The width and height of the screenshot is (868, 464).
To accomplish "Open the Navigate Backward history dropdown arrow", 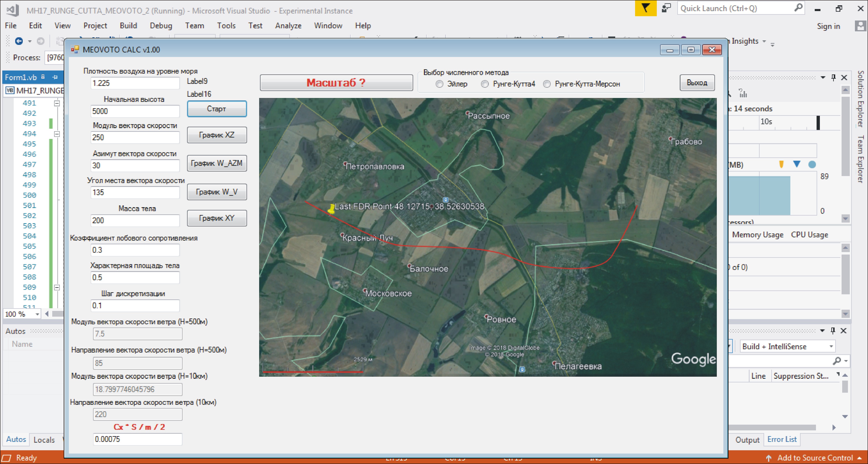I will (30, 41).
